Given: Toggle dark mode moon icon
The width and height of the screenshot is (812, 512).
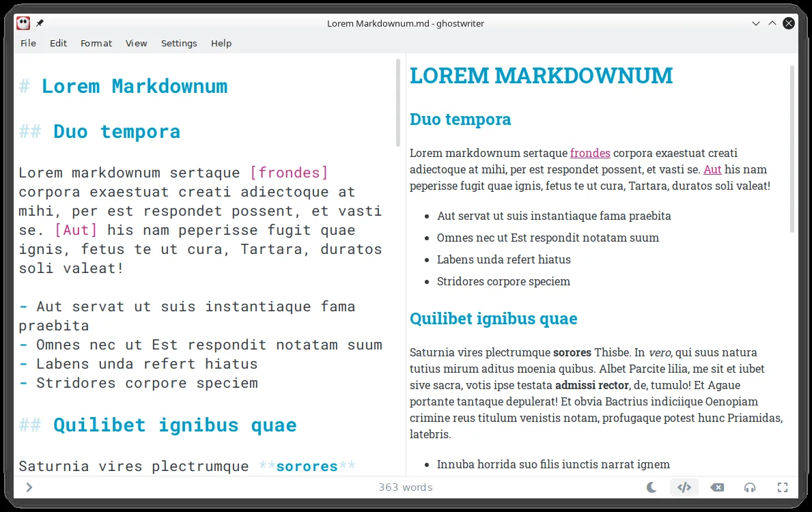Looking at the screenshot, I should (652, 487).
